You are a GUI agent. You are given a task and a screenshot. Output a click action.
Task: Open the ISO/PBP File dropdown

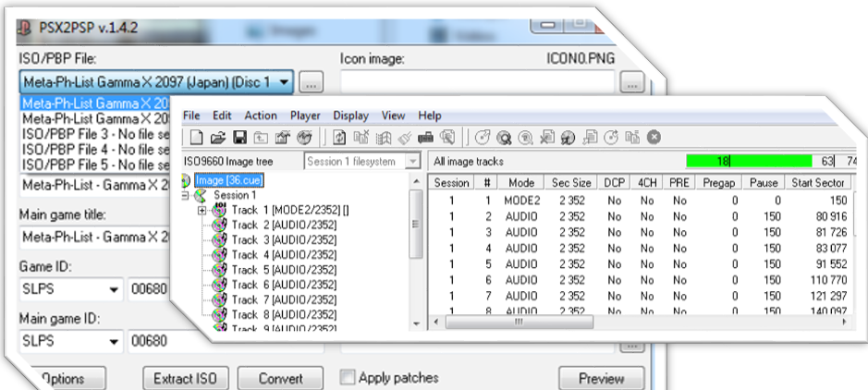tap(284, 82)
